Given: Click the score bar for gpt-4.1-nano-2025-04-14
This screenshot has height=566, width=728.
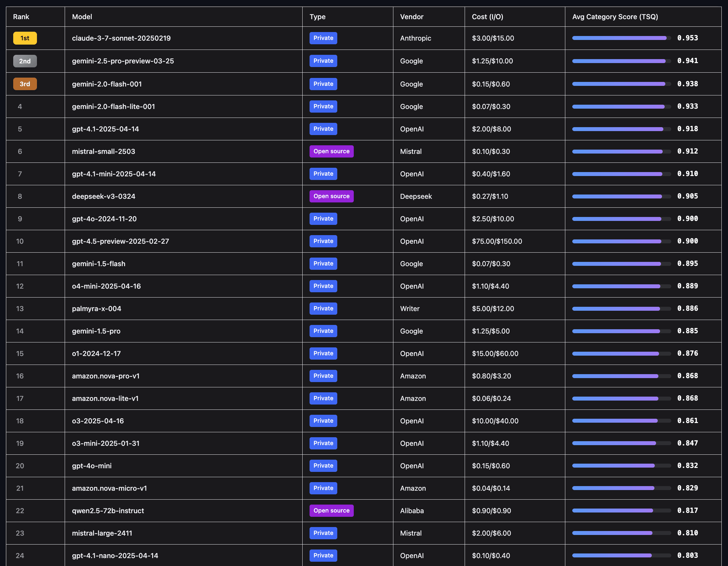Looking at the screenshot, I should 622,555.
